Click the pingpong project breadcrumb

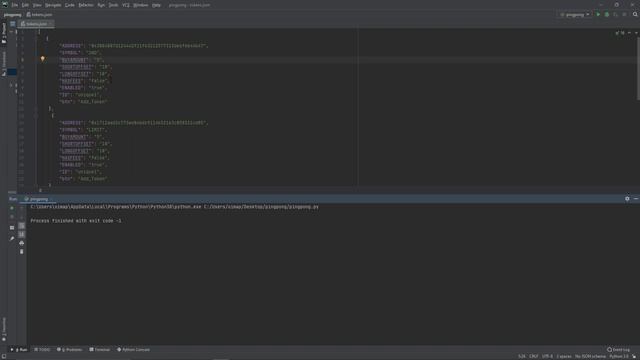12,15
